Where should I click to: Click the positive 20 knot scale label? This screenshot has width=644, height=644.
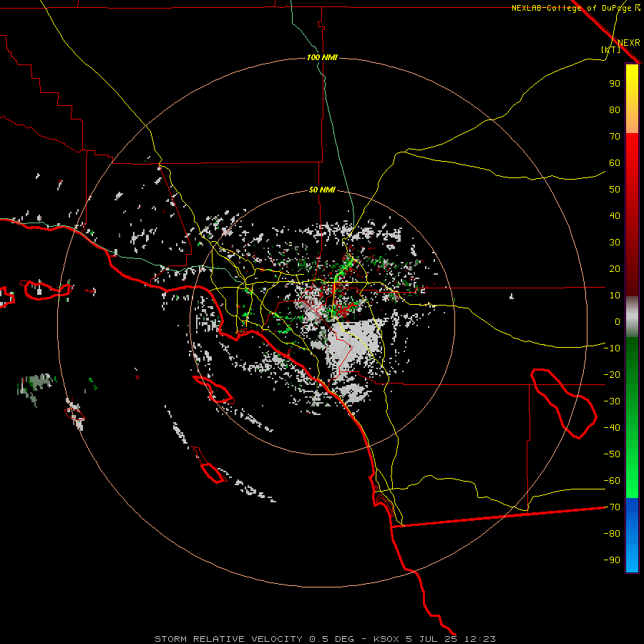[x=615, y=268]
